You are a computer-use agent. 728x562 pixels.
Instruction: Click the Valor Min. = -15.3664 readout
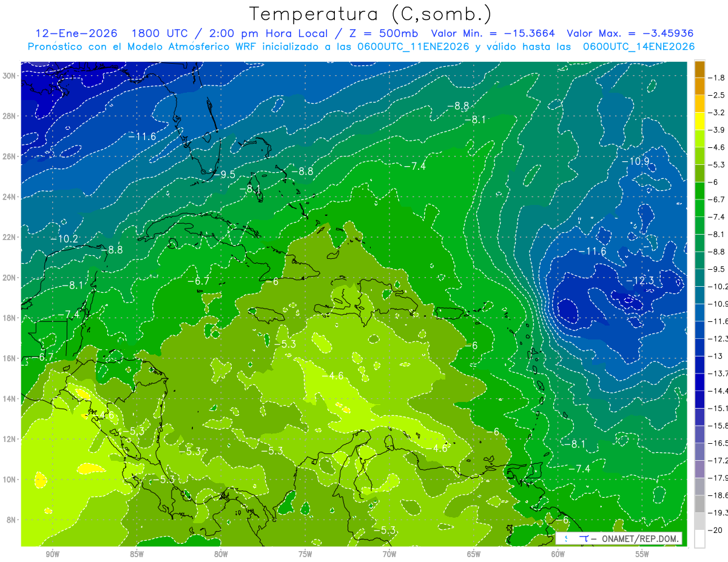point(493,33)
